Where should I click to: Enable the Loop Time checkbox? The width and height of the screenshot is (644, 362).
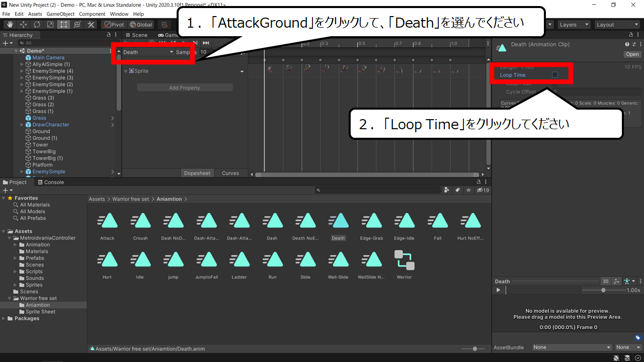coord(555,75)
